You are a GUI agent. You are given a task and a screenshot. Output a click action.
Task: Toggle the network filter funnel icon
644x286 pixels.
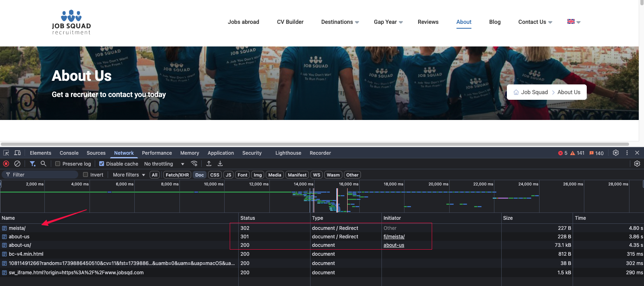click(x=32, y=164)
